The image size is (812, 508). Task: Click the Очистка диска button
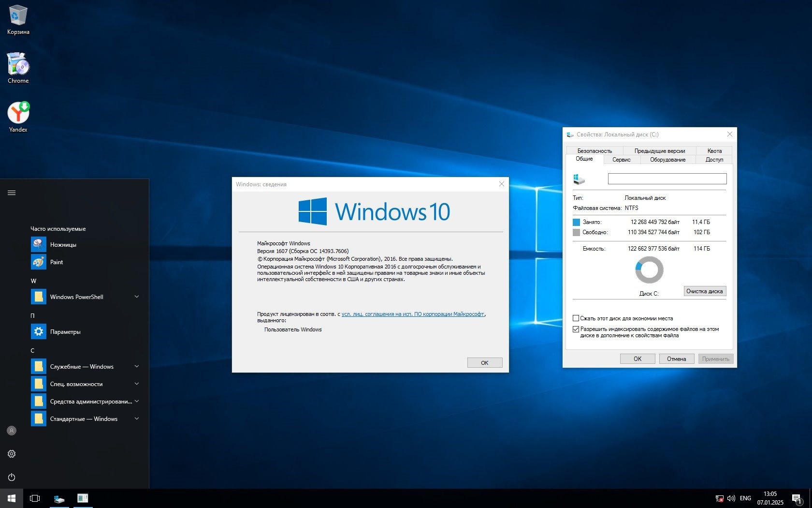click(704, 291)
